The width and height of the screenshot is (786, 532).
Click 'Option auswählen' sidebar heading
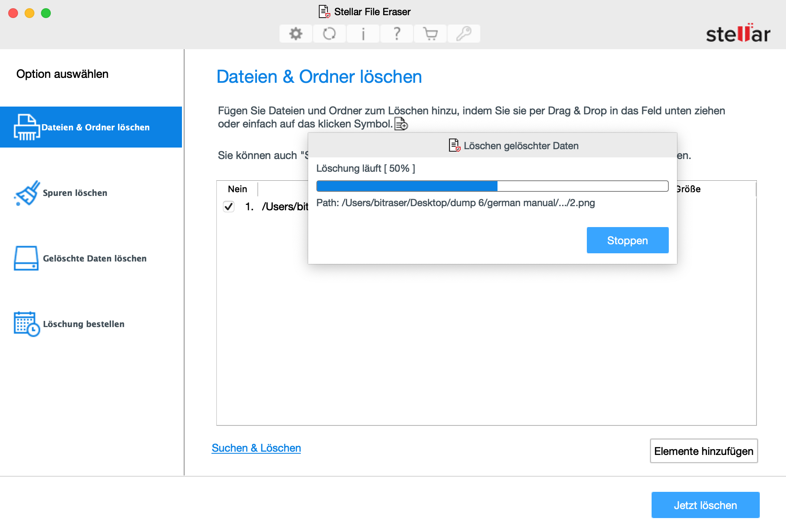(62, 74)
